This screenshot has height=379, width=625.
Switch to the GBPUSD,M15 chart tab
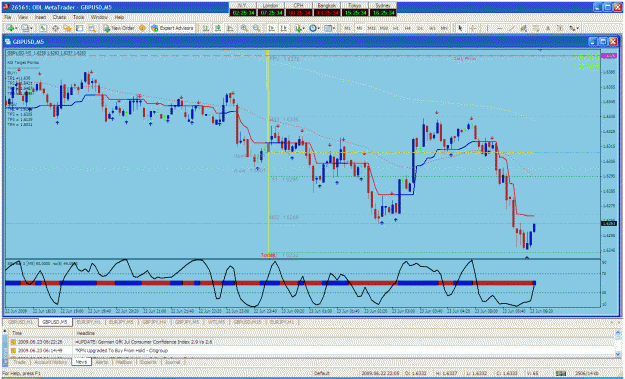tap(247, 322)
